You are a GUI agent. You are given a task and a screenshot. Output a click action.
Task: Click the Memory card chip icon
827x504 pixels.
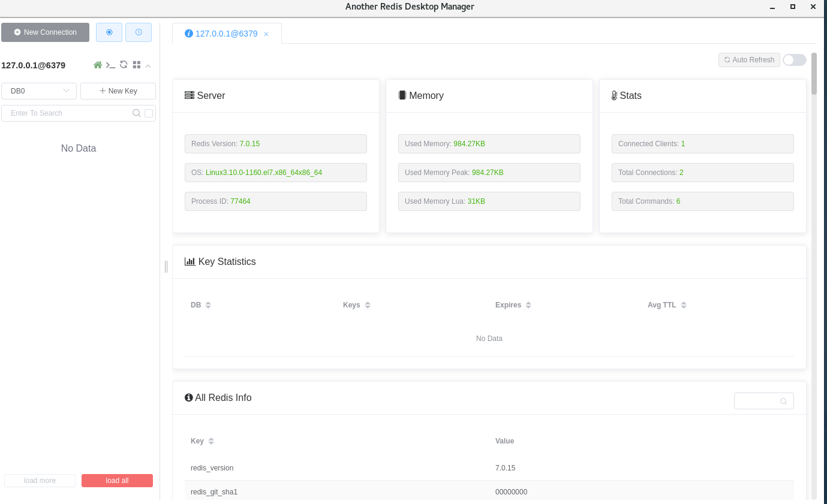pyautogui.click(x=402, y=95)
